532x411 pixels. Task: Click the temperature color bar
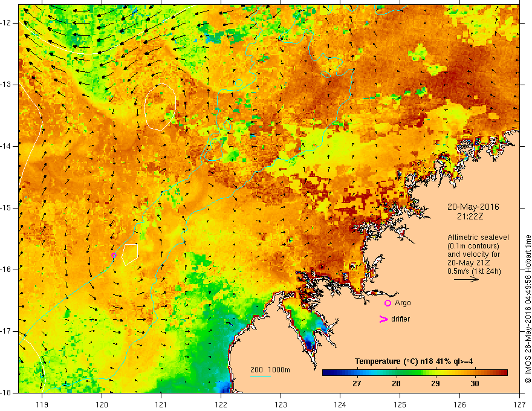pos(415,373)
